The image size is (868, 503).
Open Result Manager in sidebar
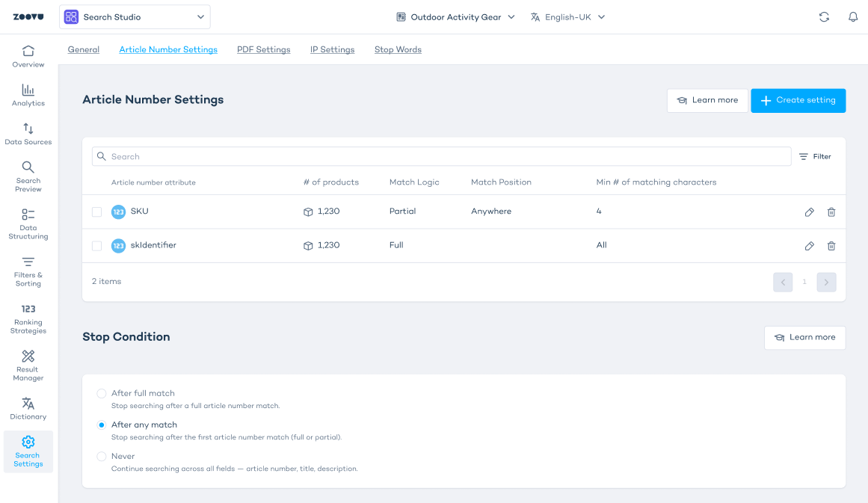pyautogui.click(x=28, y=365)
